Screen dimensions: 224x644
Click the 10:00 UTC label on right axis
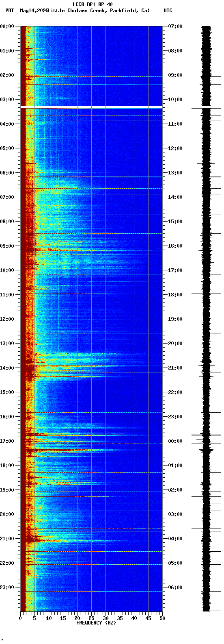pos(175,100)
